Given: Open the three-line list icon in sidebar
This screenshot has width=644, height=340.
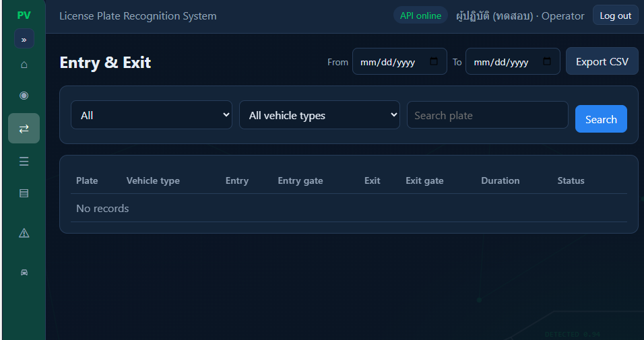Looking at the screenshot, I should 24,162.
